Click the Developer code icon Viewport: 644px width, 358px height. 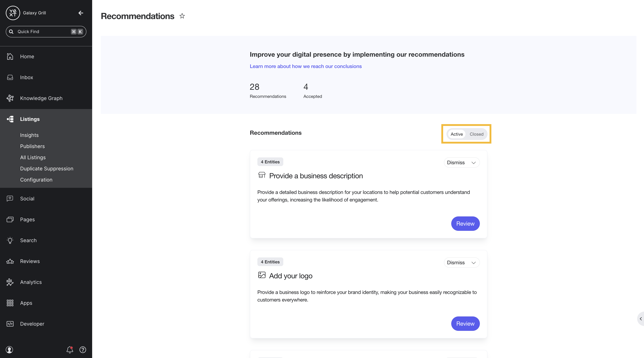[10, 324]
